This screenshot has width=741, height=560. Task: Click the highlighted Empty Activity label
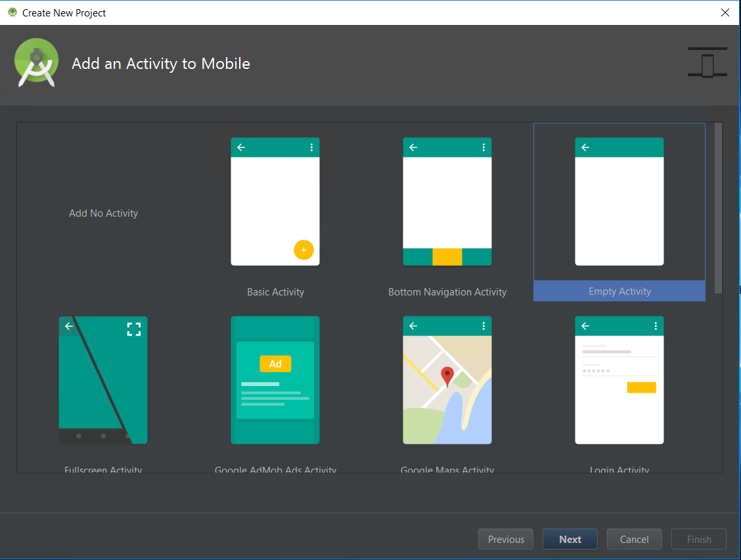(619, 291)
